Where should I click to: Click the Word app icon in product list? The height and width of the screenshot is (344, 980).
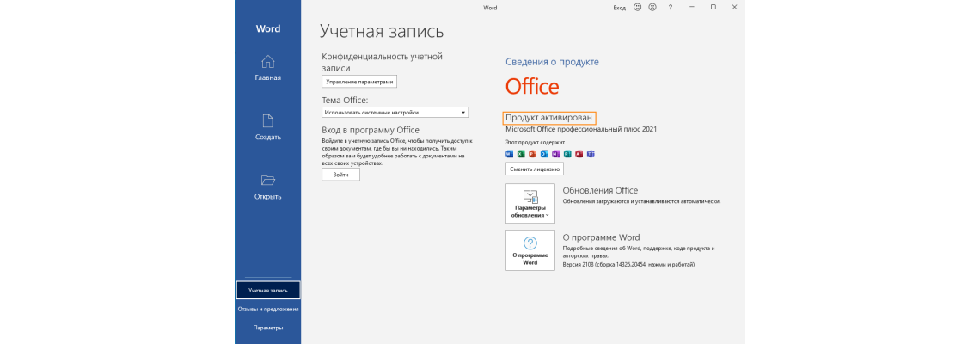pos(510,154)
